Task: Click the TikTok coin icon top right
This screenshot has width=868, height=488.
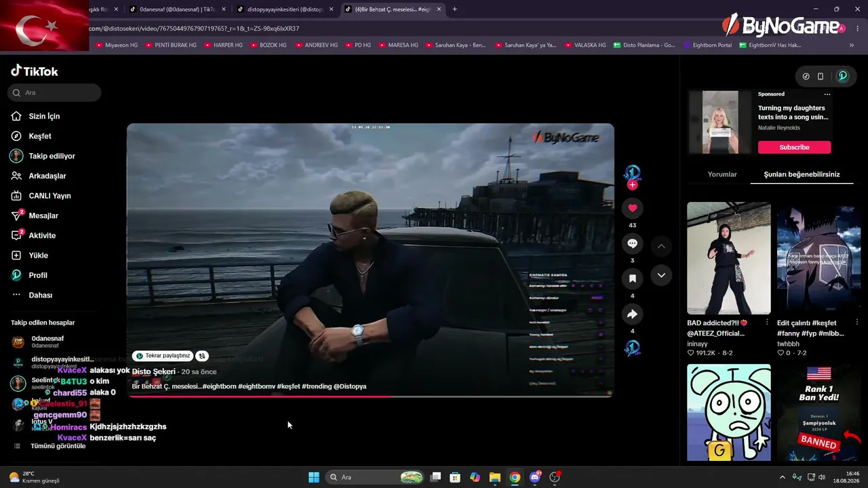Action: coord(806,77)
